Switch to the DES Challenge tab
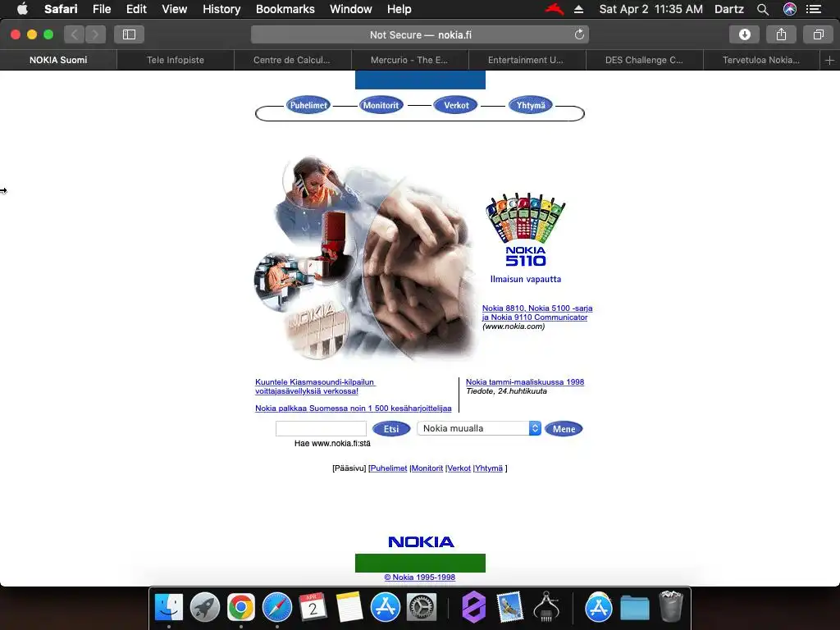Image resolution: width=840 pixels, height=630 pixels. pyautogui.click(x=644, y=60)
